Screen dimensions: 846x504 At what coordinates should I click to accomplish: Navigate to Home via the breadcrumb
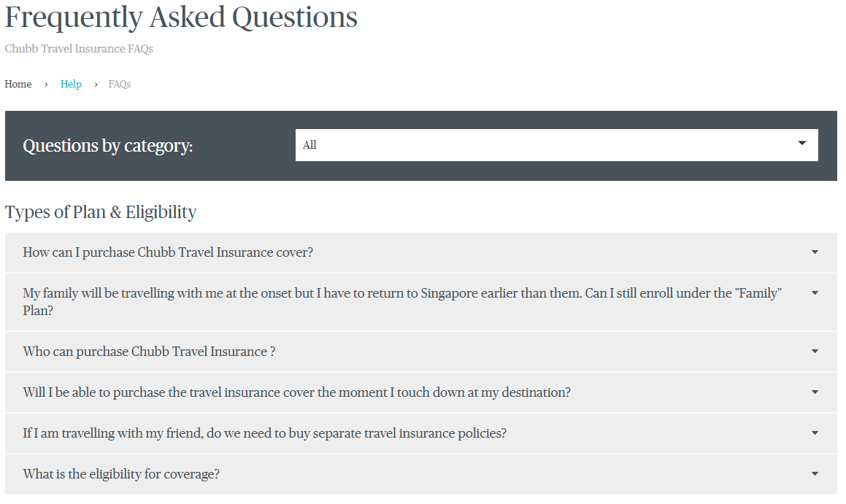tap(18, 84)
